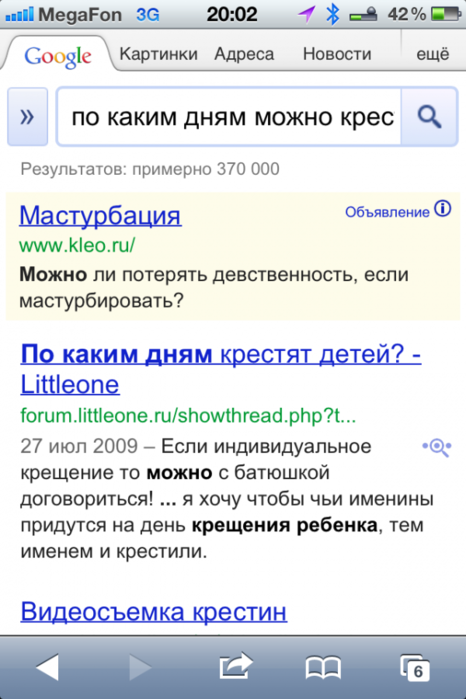Focus the search query text field
Viewport: 466px width, 699px height.
pos(229,117)
